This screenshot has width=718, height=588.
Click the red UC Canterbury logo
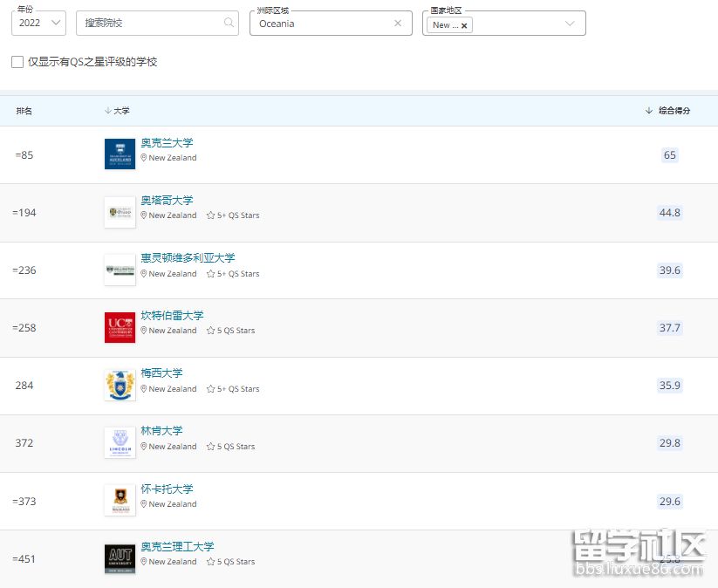click(x=120, y=327)
